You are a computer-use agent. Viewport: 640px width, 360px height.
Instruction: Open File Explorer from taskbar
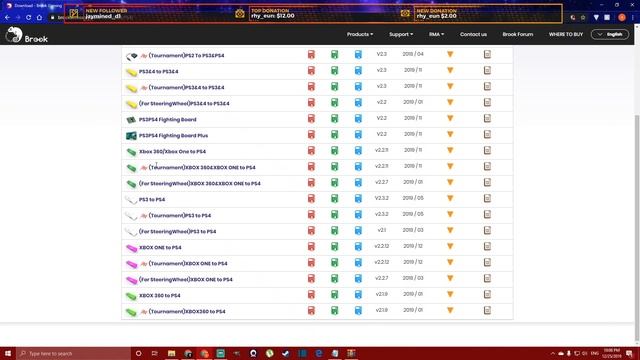171,353
